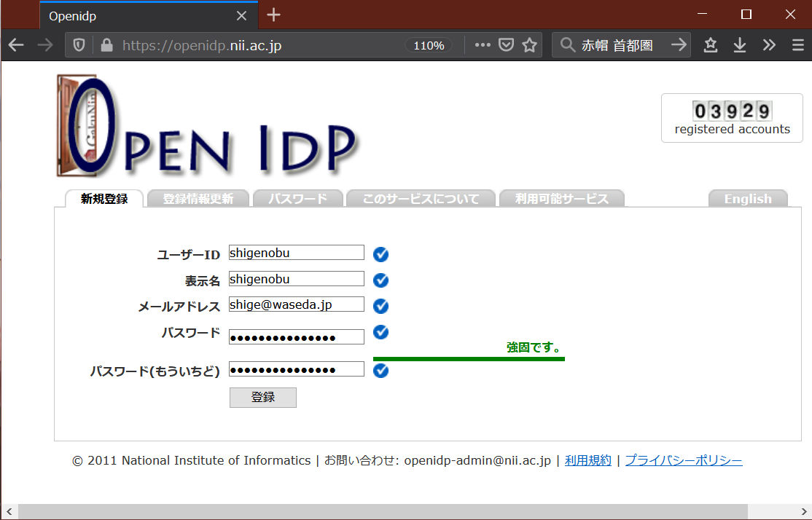Open the 利用規約 link
Screen dimensions: 812x520
coord(587,460)
